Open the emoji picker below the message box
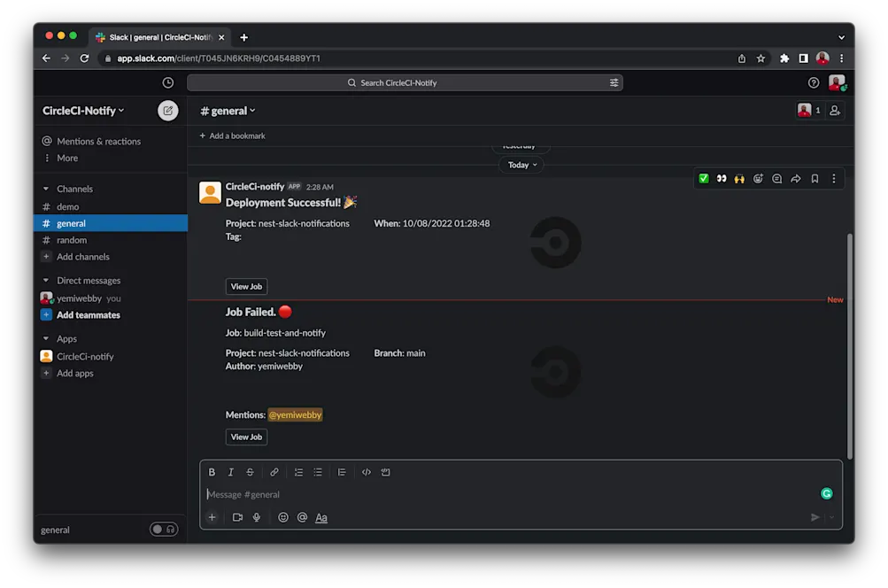The height and width of the screenshot is (588, 888). [282, 517]
